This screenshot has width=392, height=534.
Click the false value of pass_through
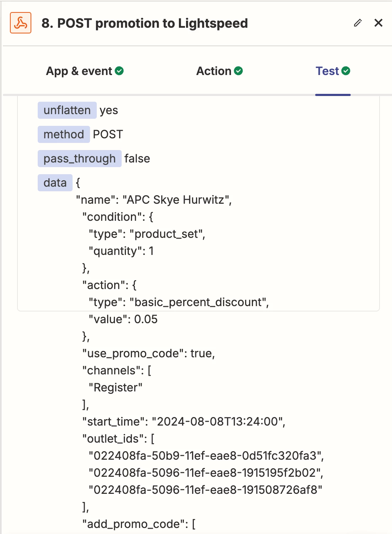tap(137, 159)
